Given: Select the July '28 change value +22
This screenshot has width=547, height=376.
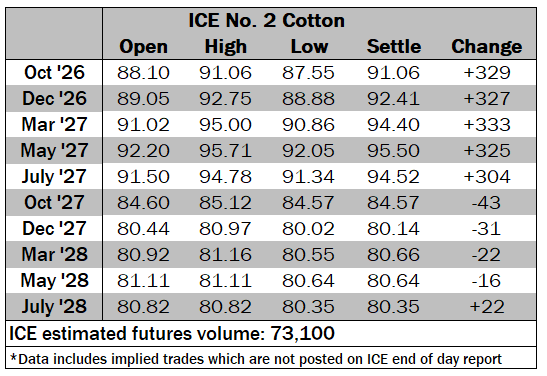Looking at the screenshot, I should [x=487, y=307].
